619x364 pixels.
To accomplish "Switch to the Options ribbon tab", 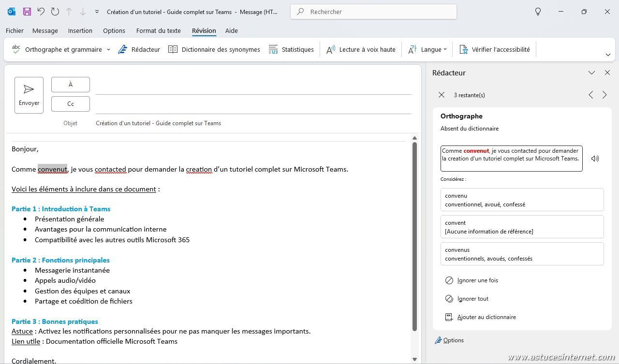I will (114, 30).
